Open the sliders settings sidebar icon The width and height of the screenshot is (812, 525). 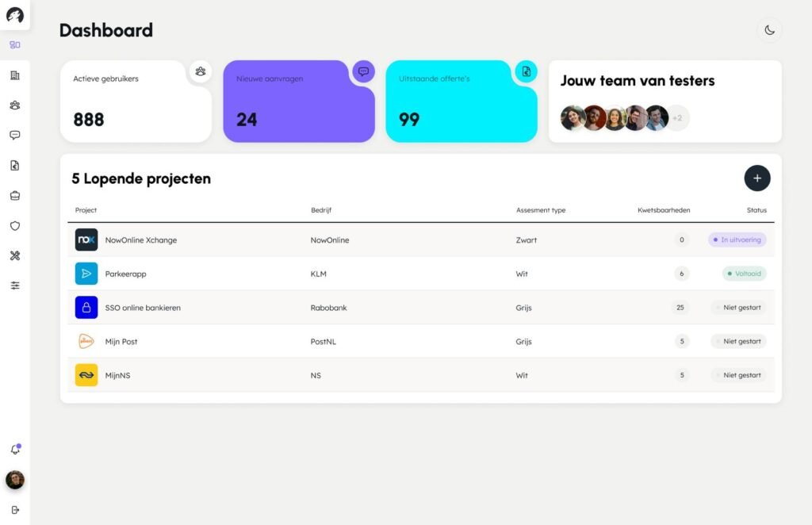[15, 285]
